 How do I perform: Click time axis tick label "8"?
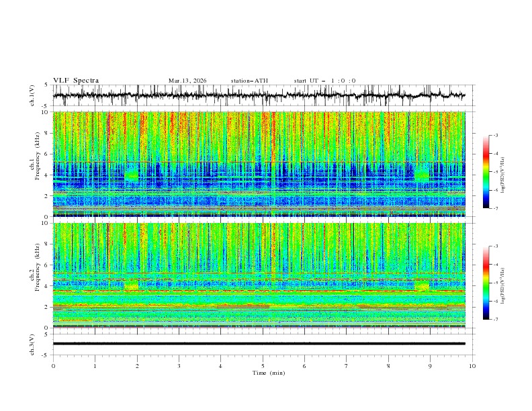coord(388,366)
